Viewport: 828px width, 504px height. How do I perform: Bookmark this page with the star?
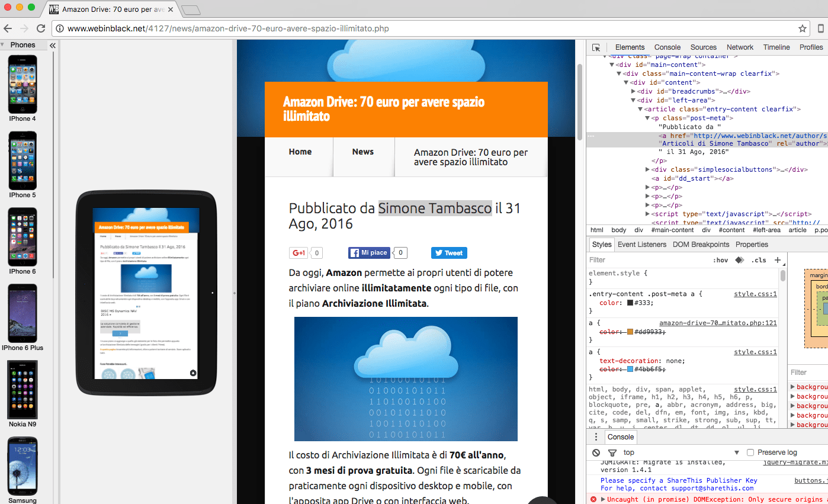tap(803, 28)
